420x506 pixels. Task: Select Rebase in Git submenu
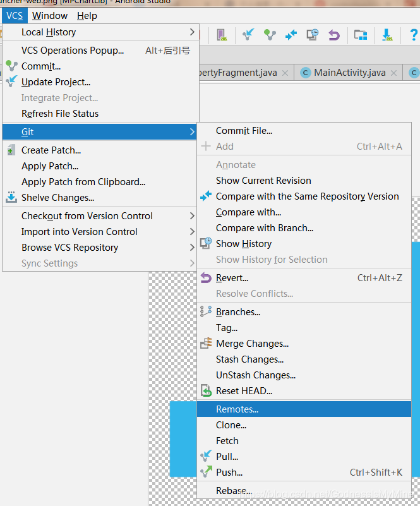304,491
